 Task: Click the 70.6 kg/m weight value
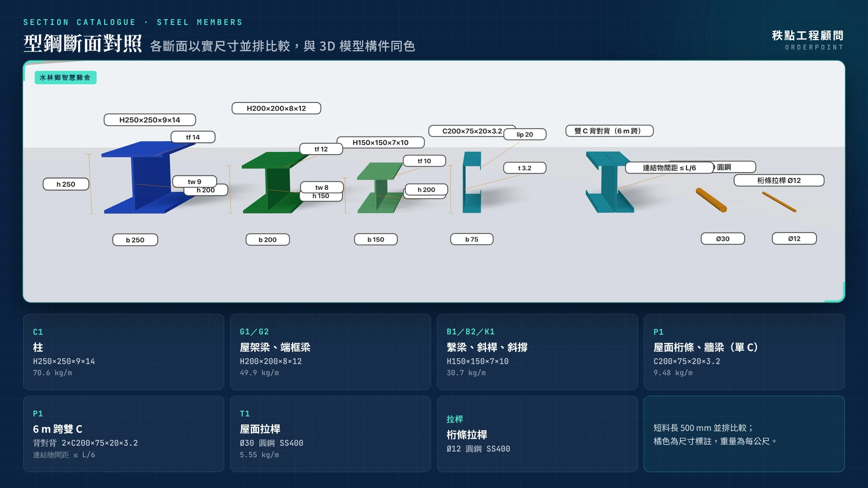52,373
